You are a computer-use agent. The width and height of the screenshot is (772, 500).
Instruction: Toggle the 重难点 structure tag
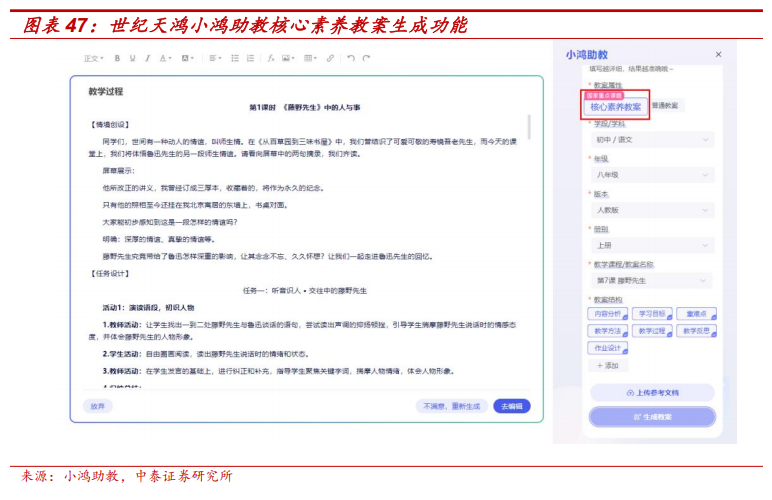[x=697, y=313]
